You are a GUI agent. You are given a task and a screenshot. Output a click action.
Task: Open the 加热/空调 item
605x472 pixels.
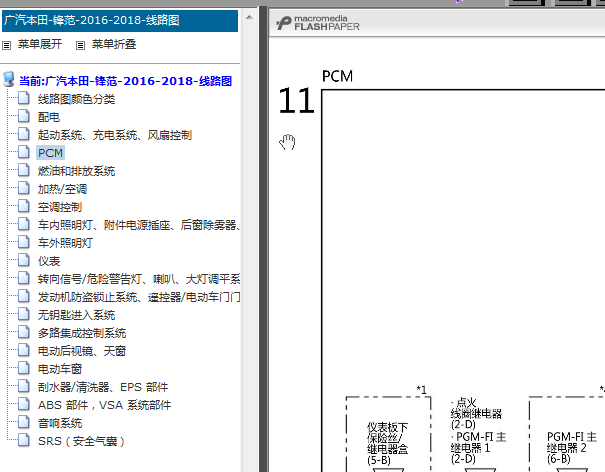point(62,189)
